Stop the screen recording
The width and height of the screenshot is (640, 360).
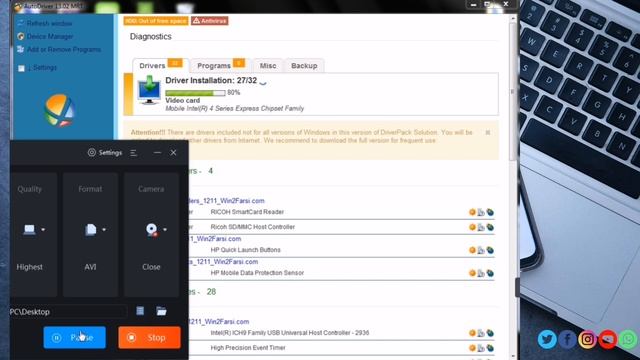(x=149, y=338)
